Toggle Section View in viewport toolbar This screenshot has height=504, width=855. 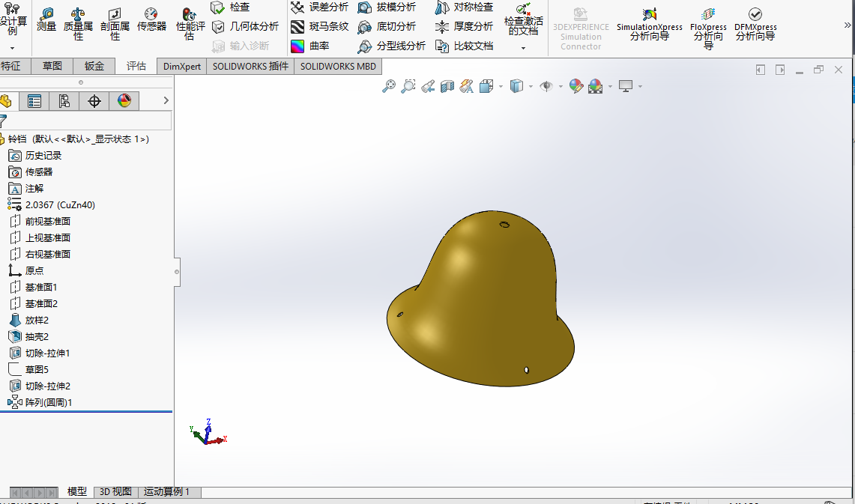[x=447, y=86]
